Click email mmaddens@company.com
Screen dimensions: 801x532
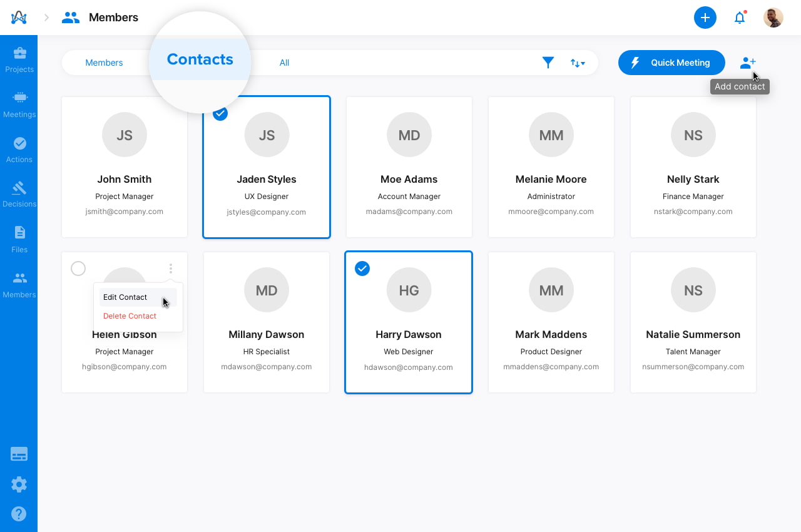[x=551, y=367]
